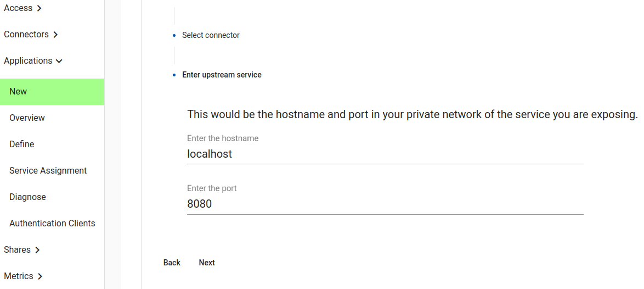Click the Enter upstream service step
The height and width of the screenshot is (289, 644).
click(222, 75)
